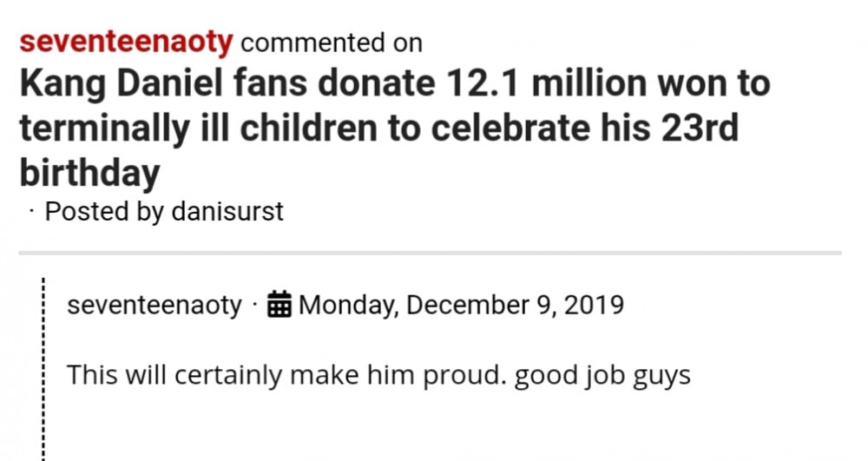Click the calendar icon beside the comment date
Screen dimensions: 868x461
279,306
